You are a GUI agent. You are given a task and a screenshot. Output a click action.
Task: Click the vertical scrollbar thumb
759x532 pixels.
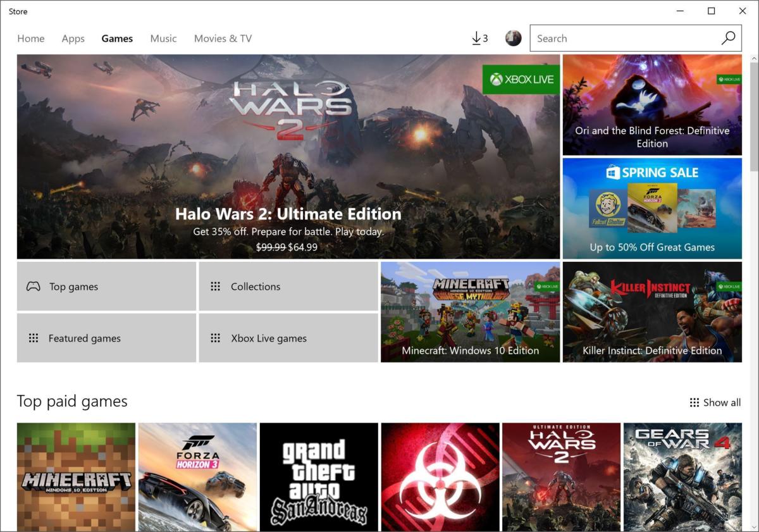[x=753, y=116]
